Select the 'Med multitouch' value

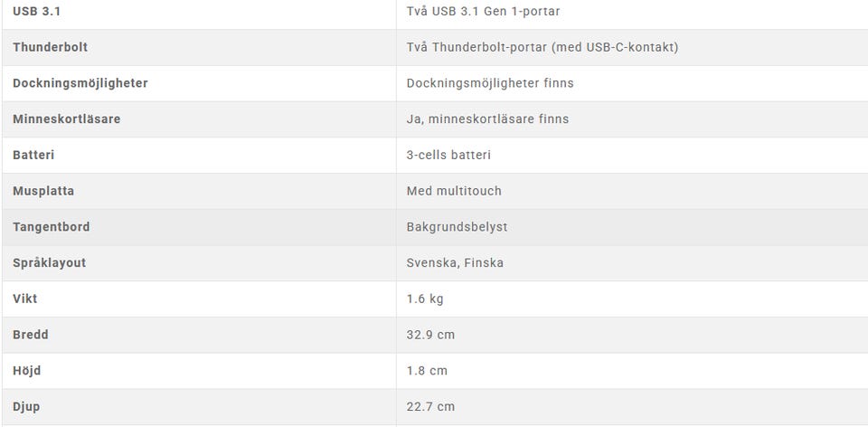pos(454,191)
